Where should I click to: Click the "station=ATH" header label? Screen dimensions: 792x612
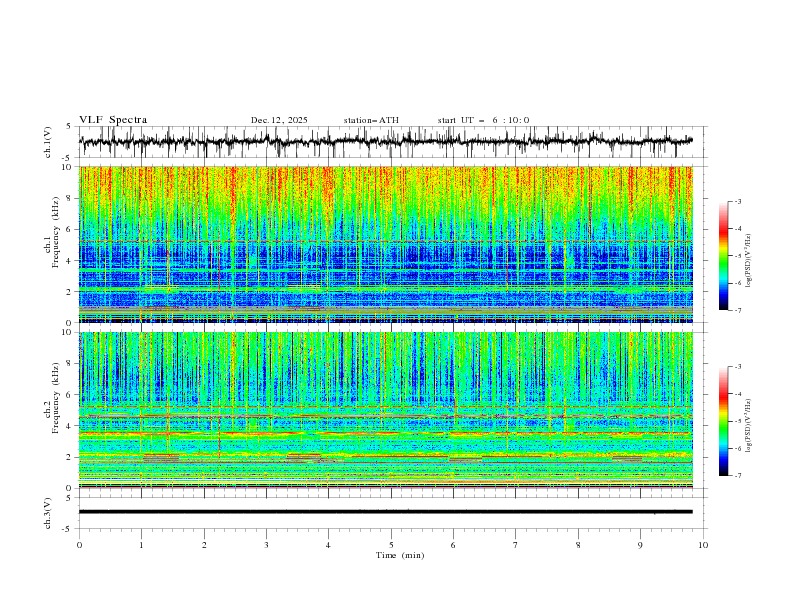pos(371,120)
